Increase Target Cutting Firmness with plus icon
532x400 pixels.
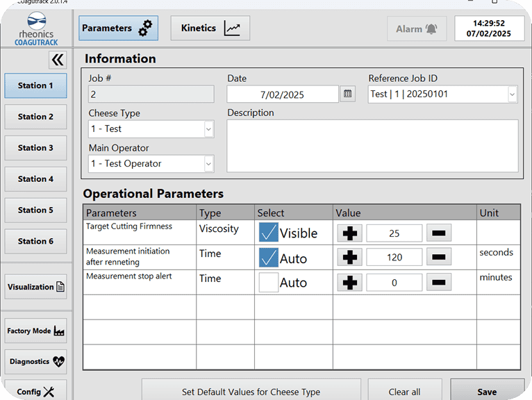point(350,233)
